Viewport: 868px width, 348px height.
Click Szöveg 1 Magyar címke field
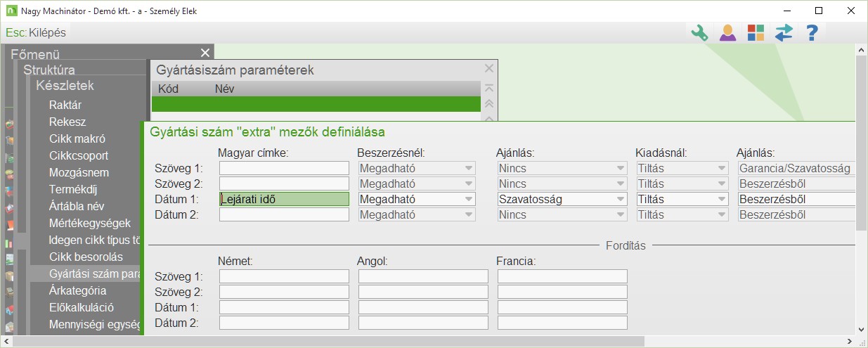[284, 168]
